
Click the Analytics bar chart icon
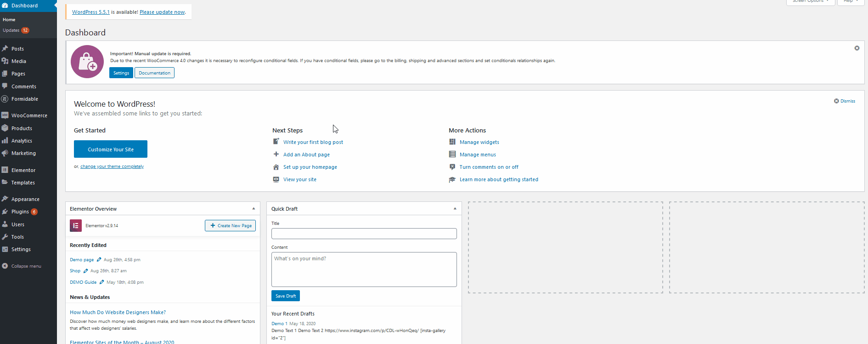(5, 141)
